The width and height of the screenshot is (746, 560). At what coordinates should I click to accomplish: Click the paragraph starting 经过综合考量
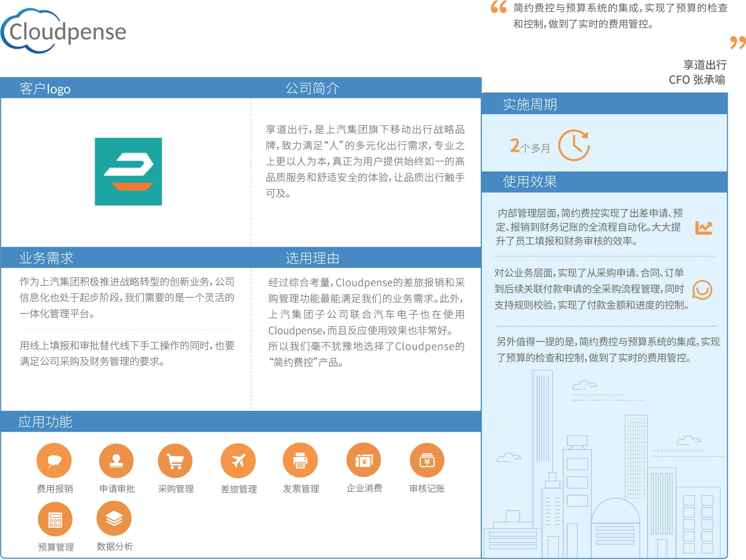tap(366, 322)
